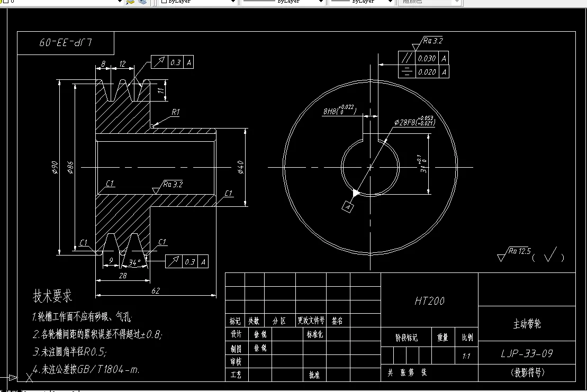The height and width of the screenshot is (392, 587).
Task: Click the '标记' header cell
Action: pos(234,321)
